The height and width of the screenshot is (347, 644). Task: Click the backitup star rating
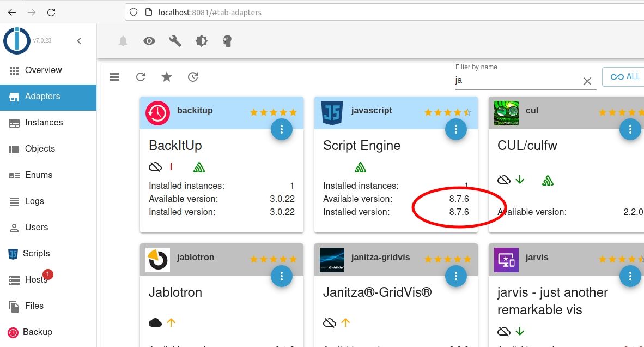point(273,112)
